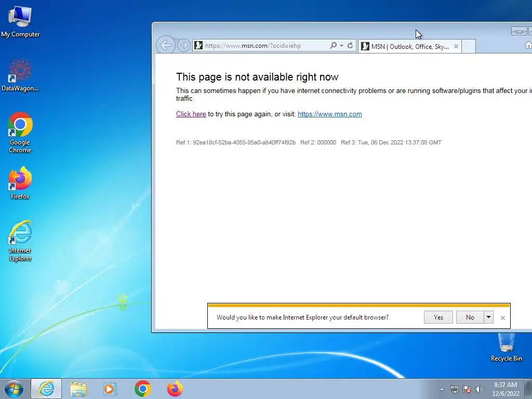The width and height of the screenshot is (532, 399).
Task: Open the Recycle Bin
Action: (506, 347)
